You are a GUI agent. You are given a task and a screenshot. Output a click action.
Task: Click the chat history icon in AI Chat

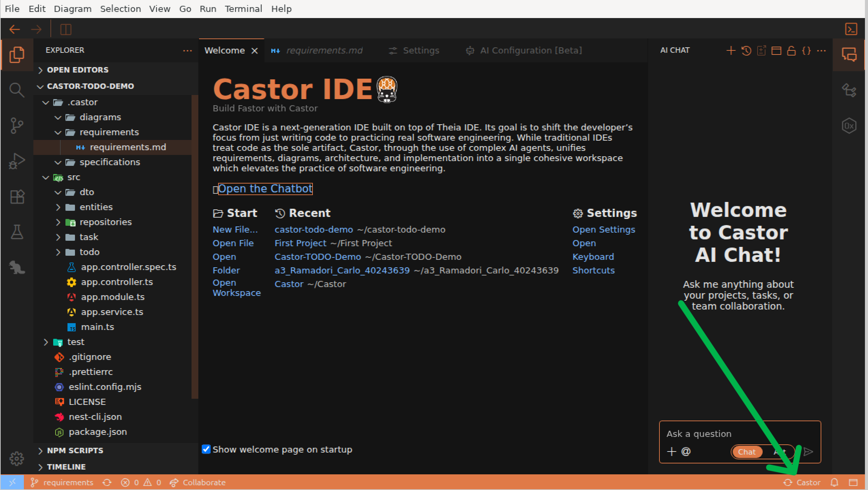(746, 51)
